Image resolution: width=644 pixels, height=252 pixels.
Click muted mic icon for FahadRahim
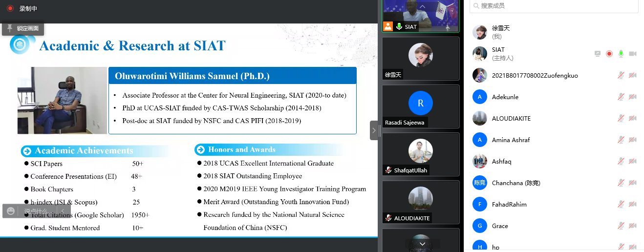pos(621,204)
